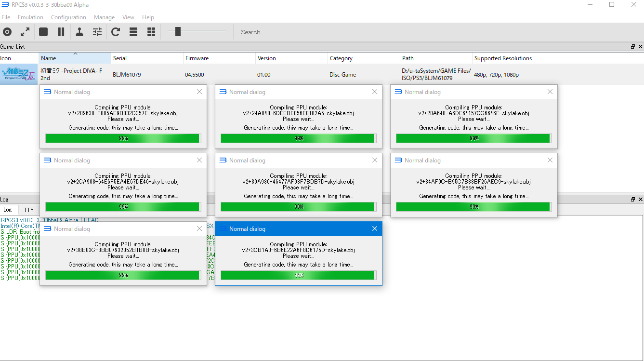Screen dimensions: 644x361
Task: Switch to the Log tab
Action: [x=8, y=210]
